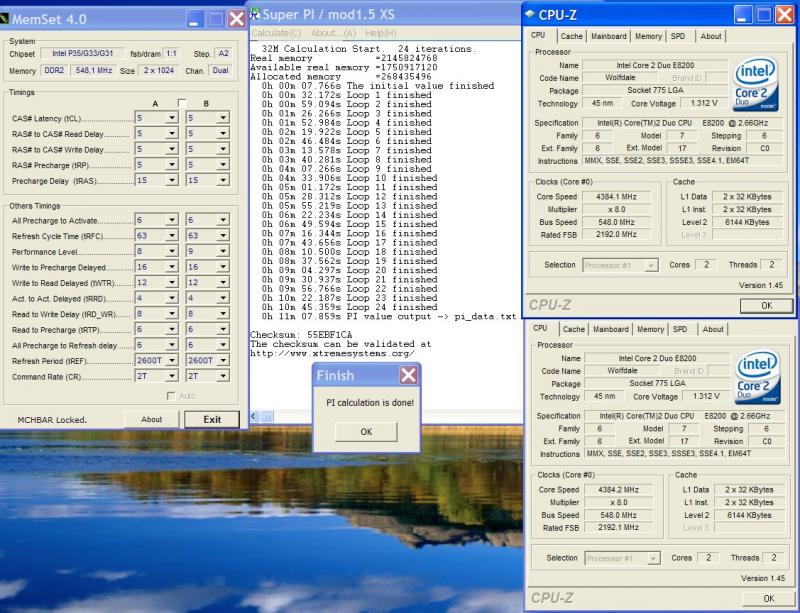Confirm the Finish dialog with OK
The height and width of the screenshot is (613, 800).
click(366, 432)
